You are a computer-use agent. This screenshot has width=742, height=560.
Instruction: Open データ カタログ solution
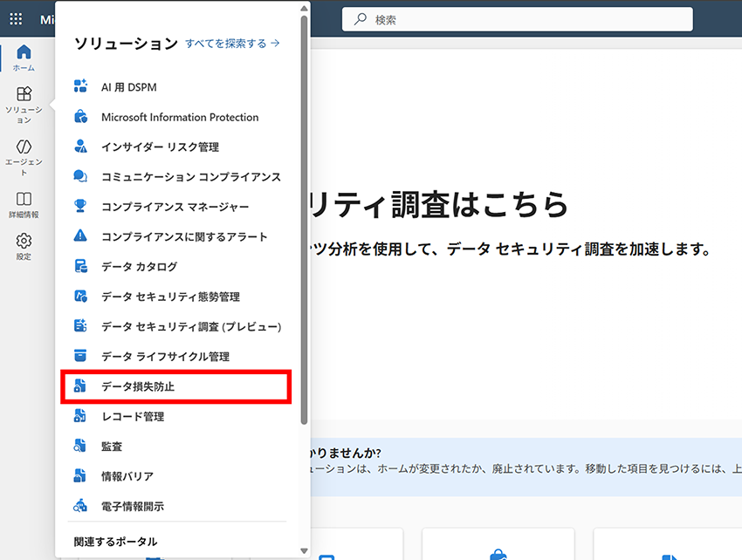coord(139,267)
